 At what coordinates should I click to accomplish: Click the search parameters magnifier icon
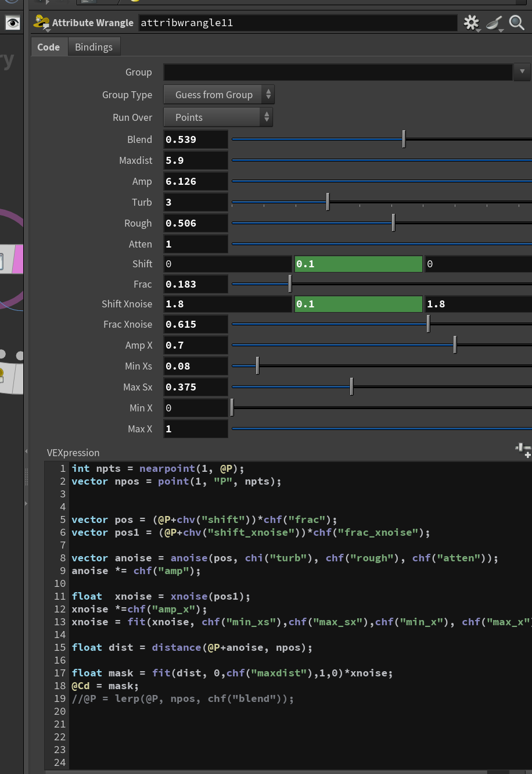tap(516, 23)
